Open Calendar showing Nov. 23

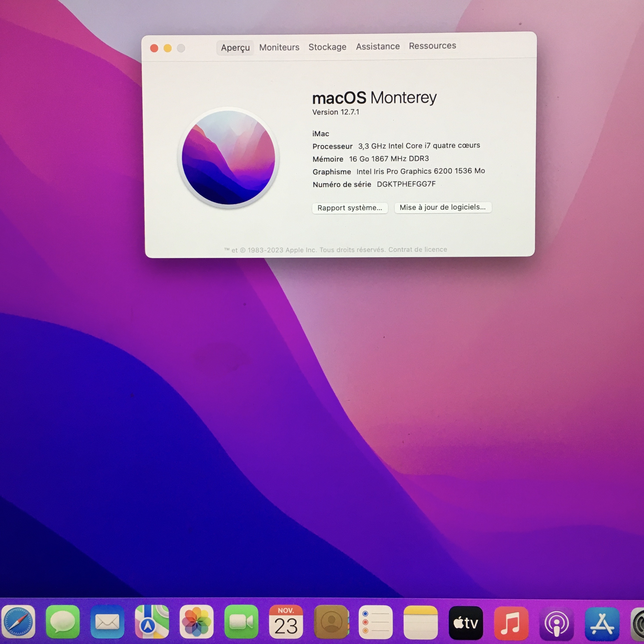(x=286, y=622)
